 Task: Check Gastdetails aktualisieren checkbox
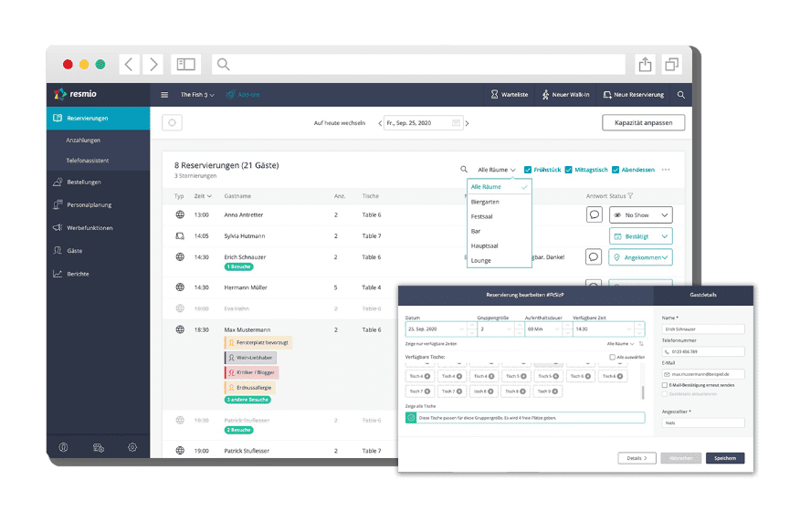point(664,394)
